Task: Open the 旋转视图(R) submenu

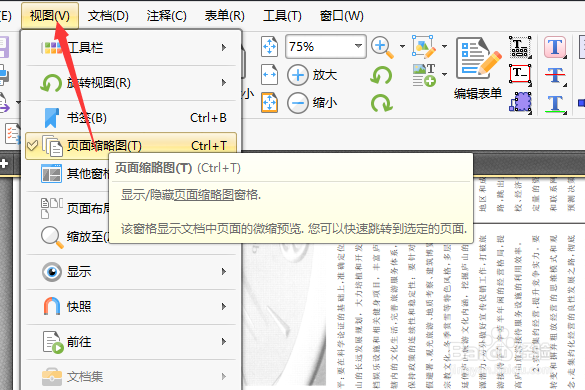Action: [131, 83]
